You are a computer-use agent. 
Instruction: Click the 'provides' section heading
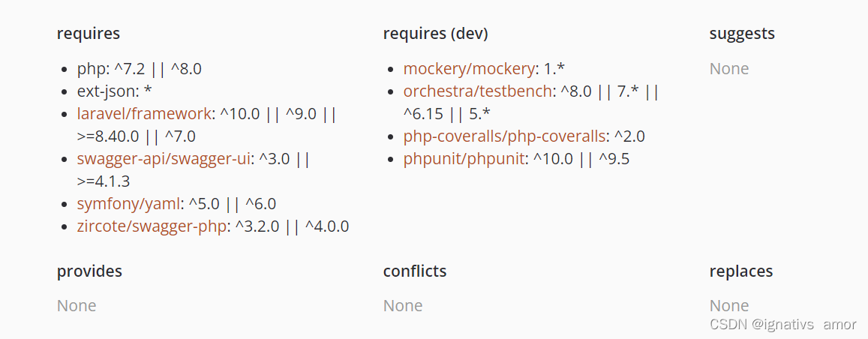pyautogui.click(x=89, y=271)
